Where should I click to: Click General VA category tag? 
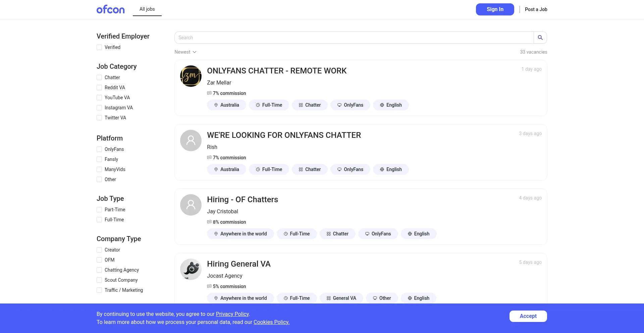pos(341,298)
